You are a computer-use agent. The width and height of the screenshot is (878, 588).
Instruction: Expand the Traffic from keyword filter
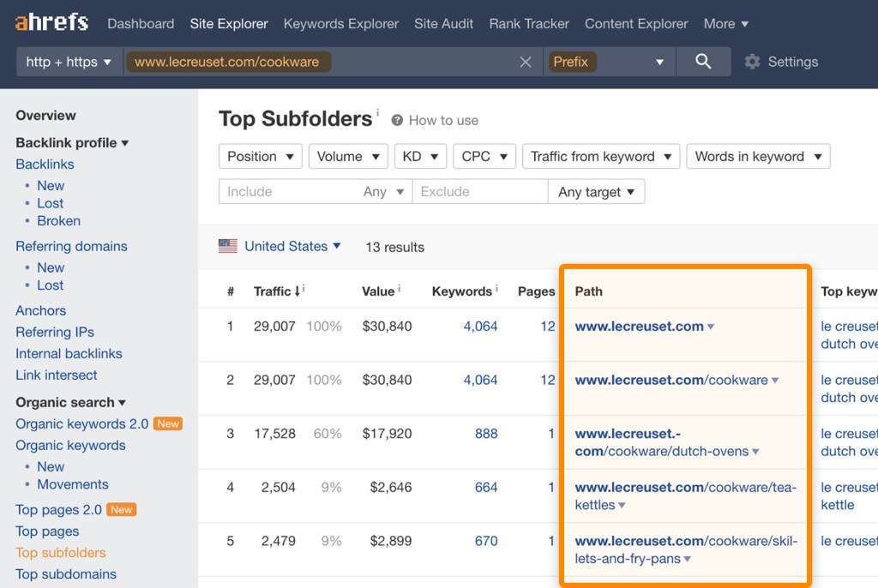[x=600, y=157]
